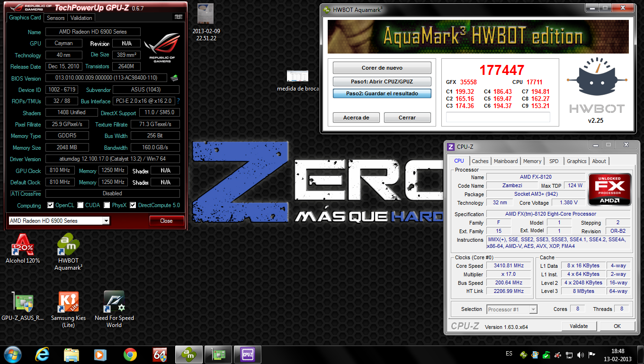Click the OK button in CPU-Z
Viewport: 644px width, 364px height.
click(617, 326)
